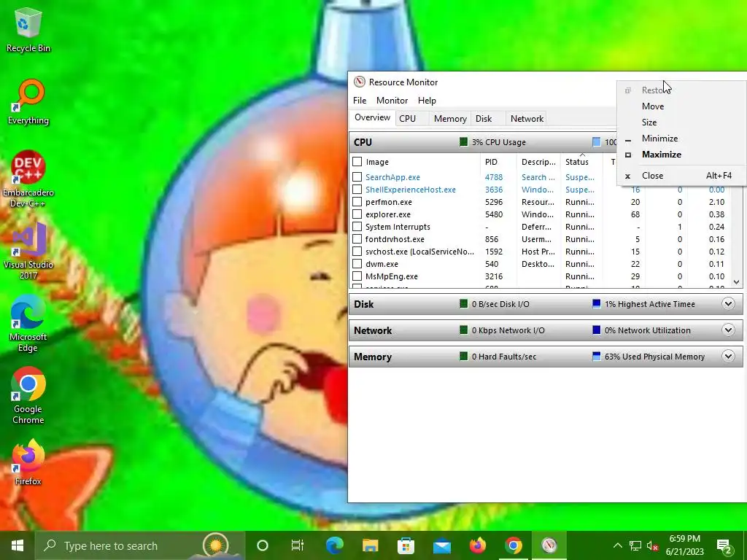
Task: Toggle the Image select-all checkbox
Action: pos(357,162)
